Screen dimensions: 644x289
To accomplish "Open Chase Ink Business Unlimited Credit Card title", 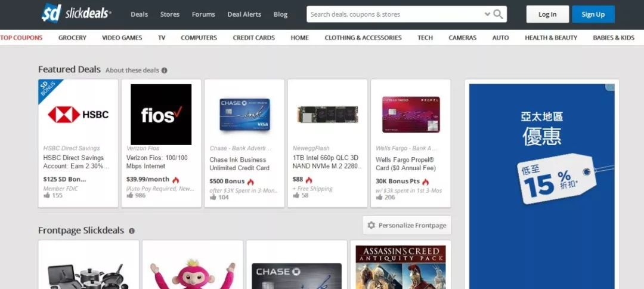I will point(240,164).
